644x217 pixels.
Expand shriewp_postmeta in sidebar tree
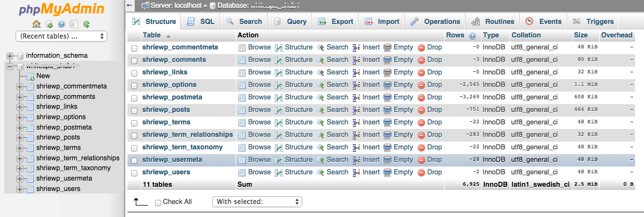coord(20,127)
